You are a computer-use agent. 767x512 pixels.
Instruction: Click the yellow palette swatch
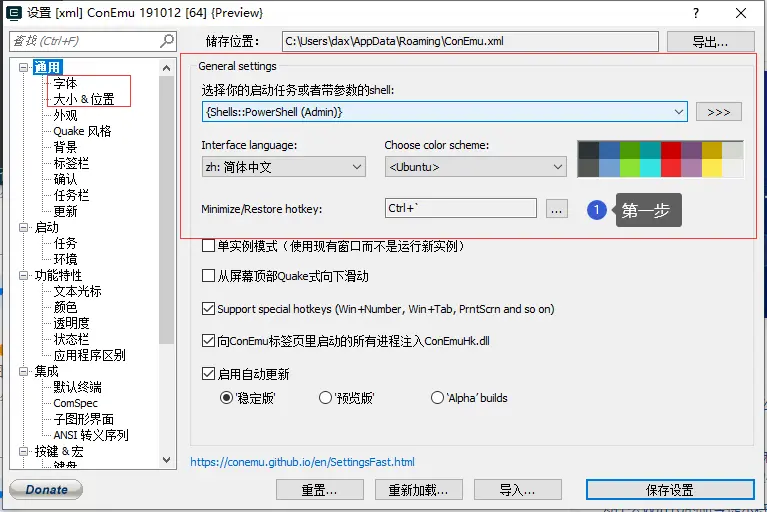[712, 168]
